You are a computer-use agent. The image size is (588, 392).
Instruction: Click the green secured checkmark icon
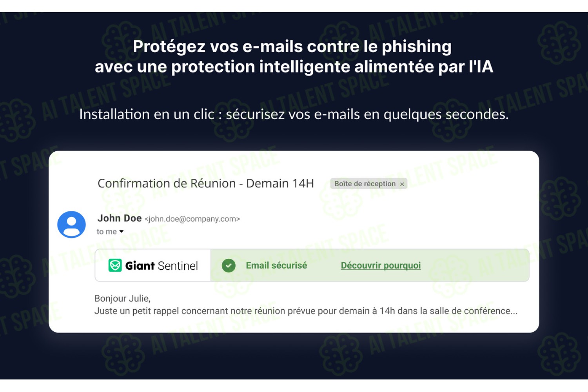tap(229, 265)
